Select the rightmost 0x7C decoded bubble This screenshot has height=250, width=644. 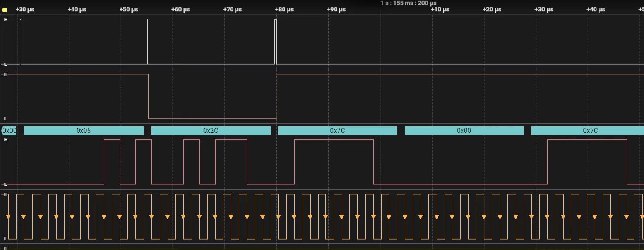pyautogui.click(x=587, y=131)
